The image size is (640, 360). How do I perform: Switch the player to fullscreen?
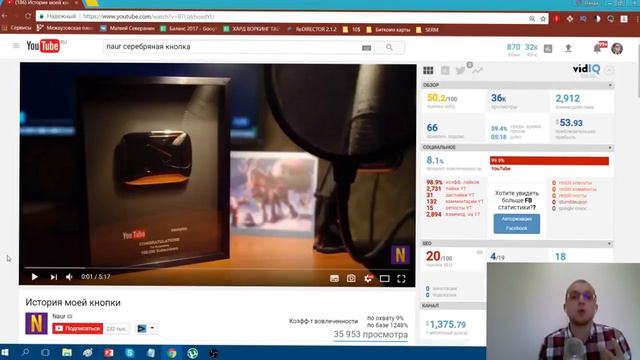[401, 278]
